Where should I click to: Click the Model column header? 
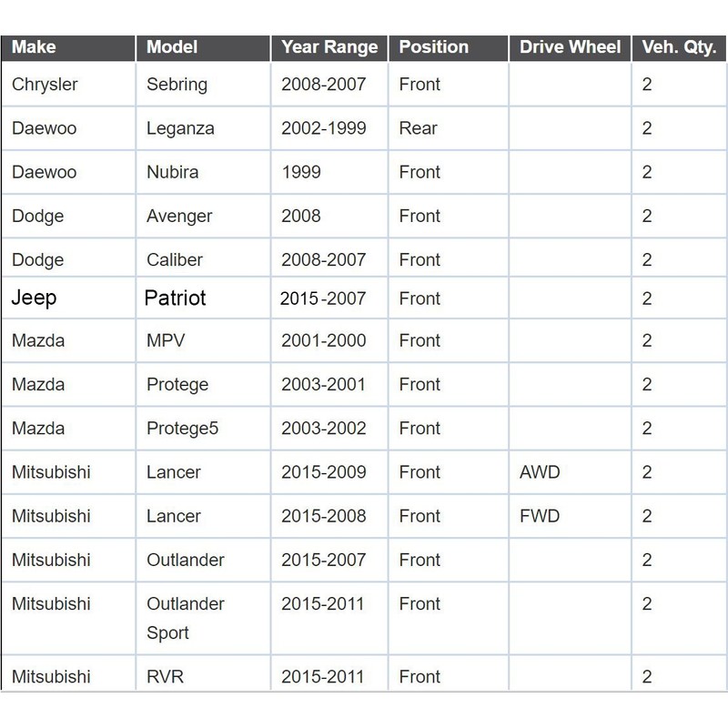(203, 47)
